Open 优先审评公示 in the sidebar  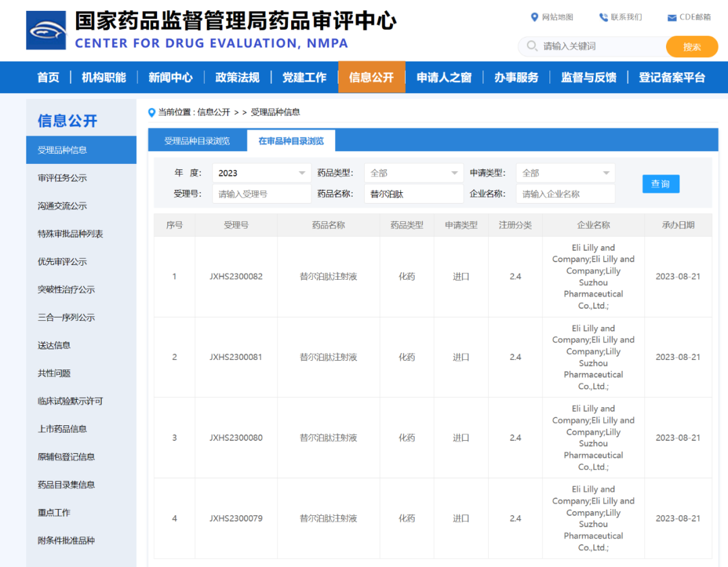[x=62, y=262]
